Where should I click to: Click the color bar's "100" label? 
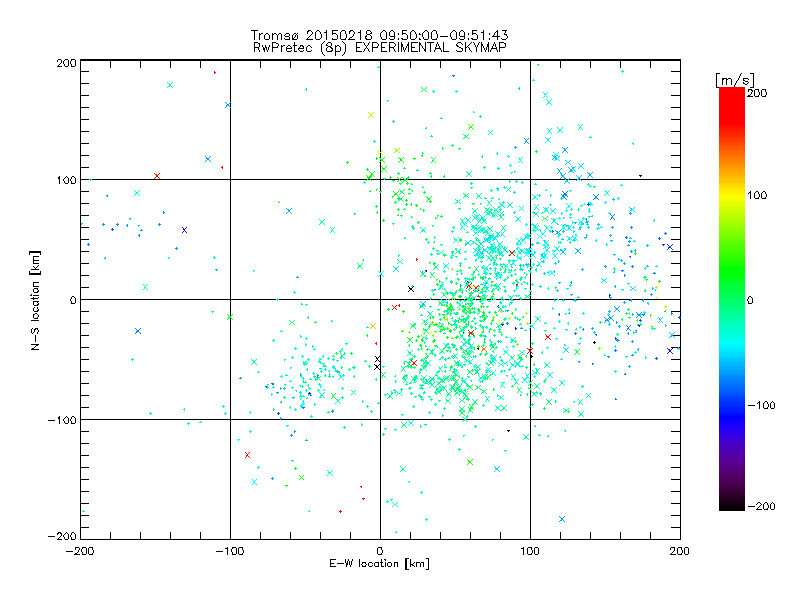point(757,195)
